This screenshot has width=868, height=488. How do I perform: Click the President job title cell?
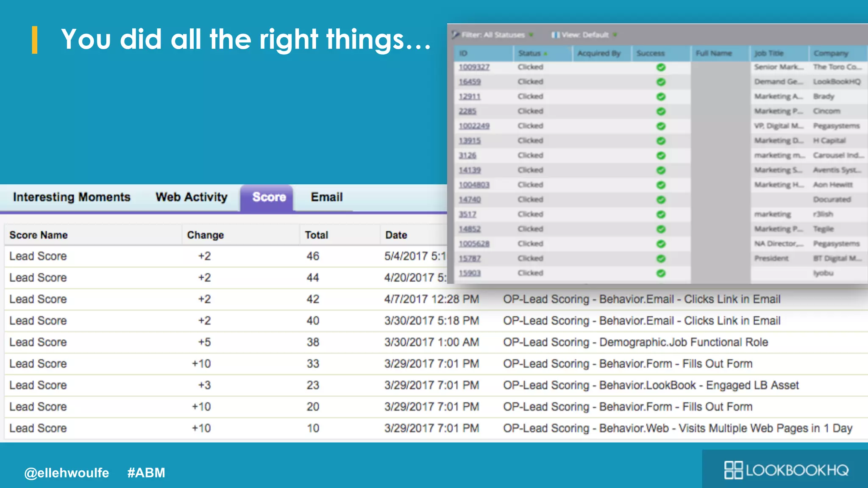[x=771, y=258]
